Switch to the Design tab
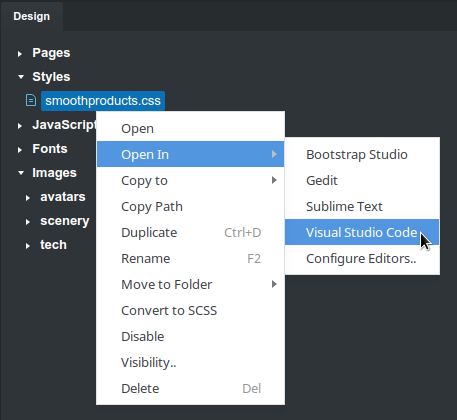This screenshot has width=457, height=420. [32, 16]
